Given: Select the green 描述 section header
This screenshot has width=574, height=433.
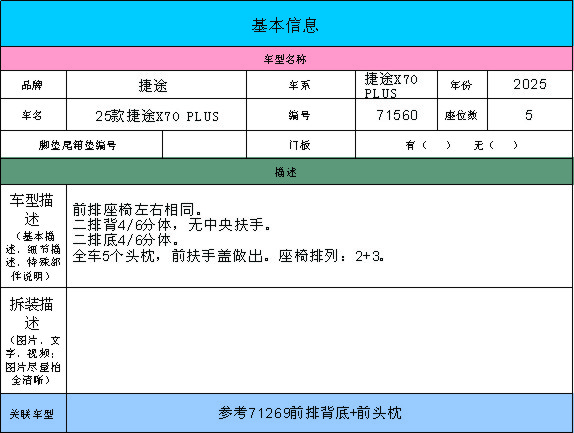Looking at the screenshot, I should click(x=287, y=172).
